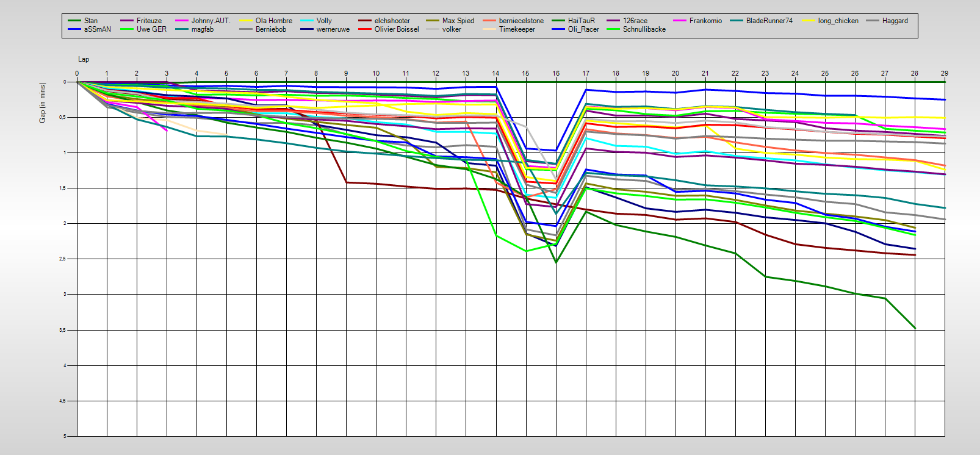Click the aSSmAN legend label
This screenshot has height=455, width=980.
98,29
